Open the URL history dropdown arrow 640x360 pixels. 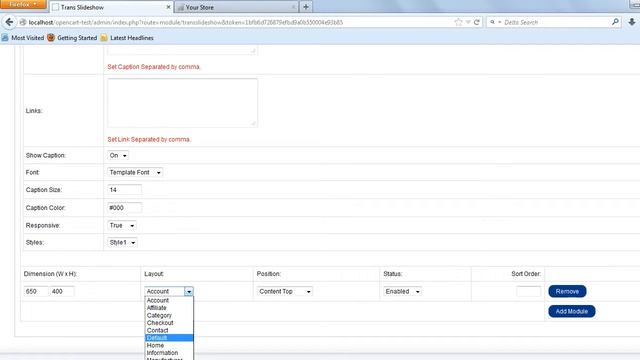pos(468,22)
